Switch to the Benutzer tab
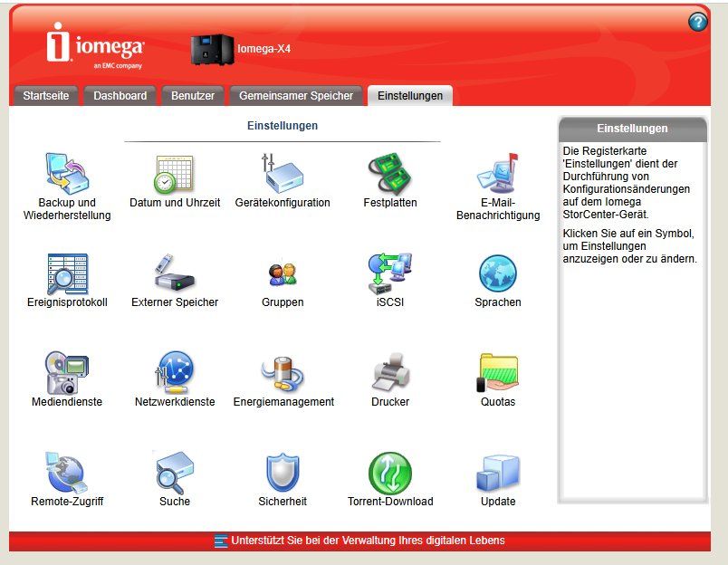The width and height of the screenshot is (728, 565). pos(193,96)
